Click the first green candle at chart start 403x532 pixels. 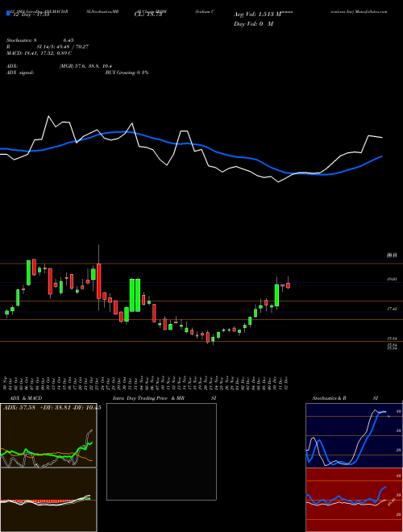click(x=6, y=313)
